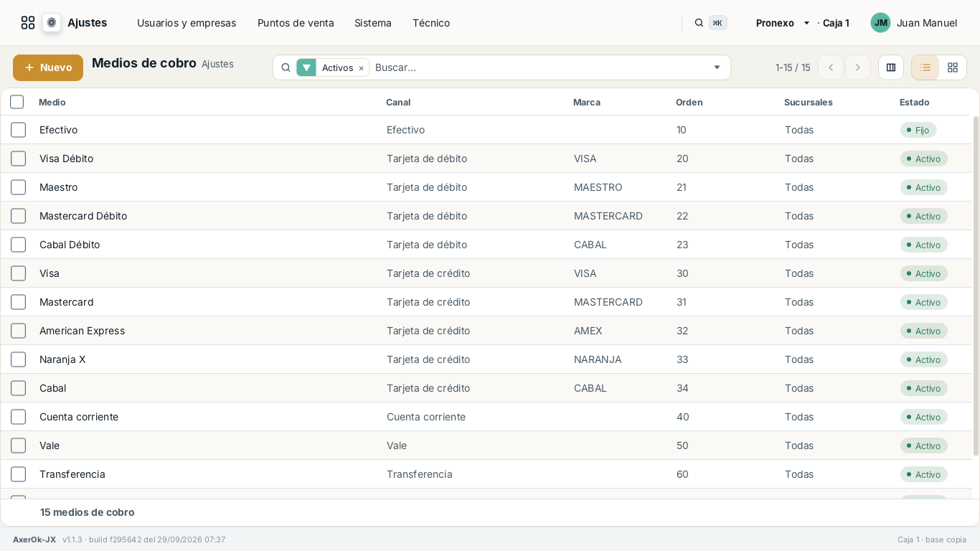Open the Sistema menu
This screenshot has width=980, height=551.
click(373, 23)
